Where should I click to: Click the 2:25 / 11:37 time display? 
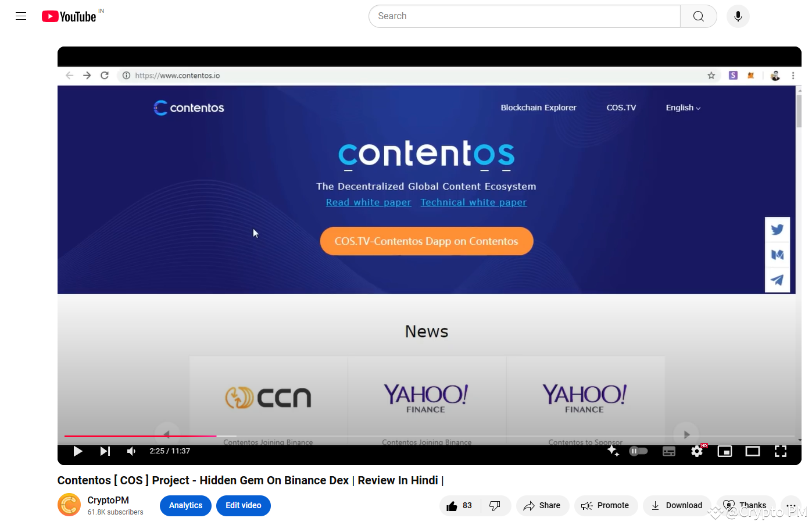170,451
